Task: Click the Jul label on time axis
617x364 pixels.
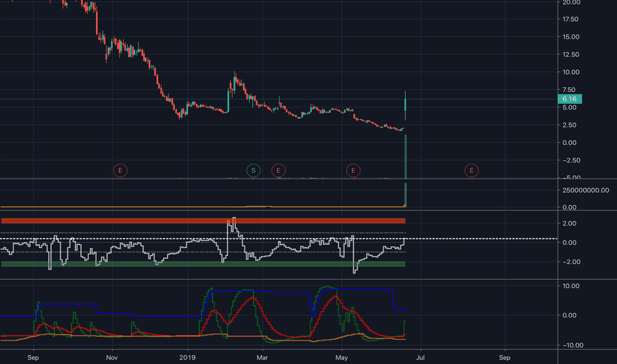Action: [x=420, y=357]
